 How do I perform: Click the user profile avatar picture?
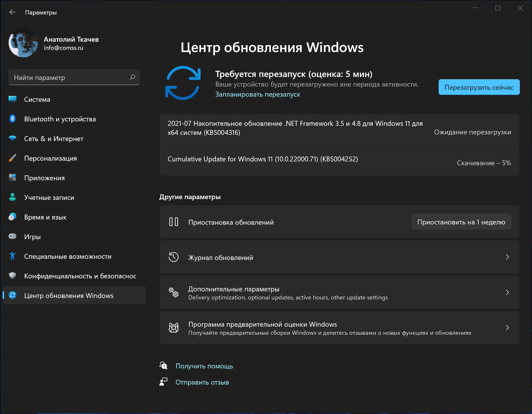tap(23, 43)
